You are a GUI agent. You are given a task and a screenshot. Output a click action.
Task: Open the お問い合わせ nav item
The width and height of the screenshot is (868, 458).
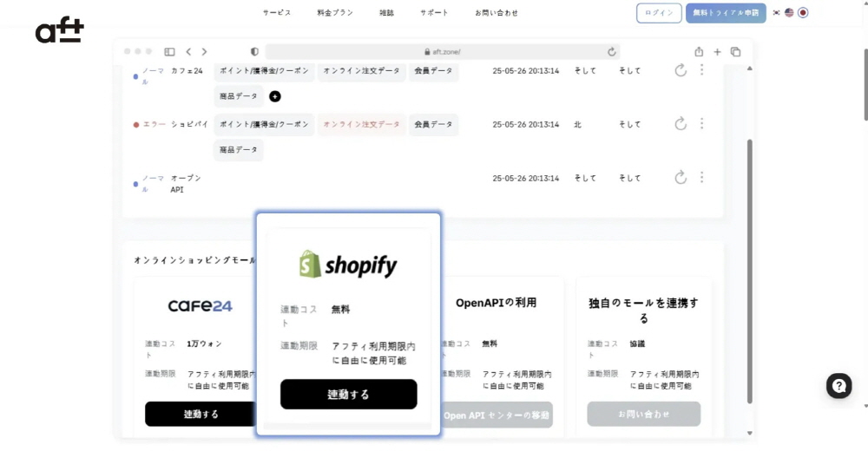[x=496, y=13]
